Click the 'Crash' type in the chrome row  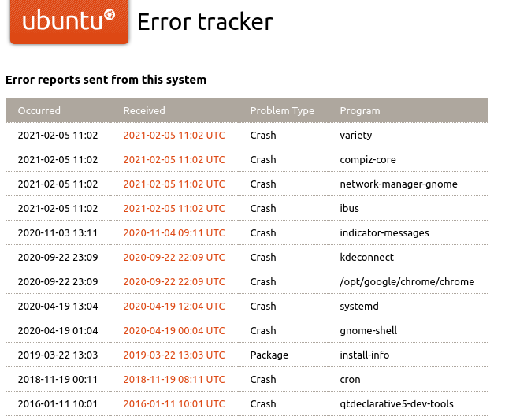[x=263, y=282]
